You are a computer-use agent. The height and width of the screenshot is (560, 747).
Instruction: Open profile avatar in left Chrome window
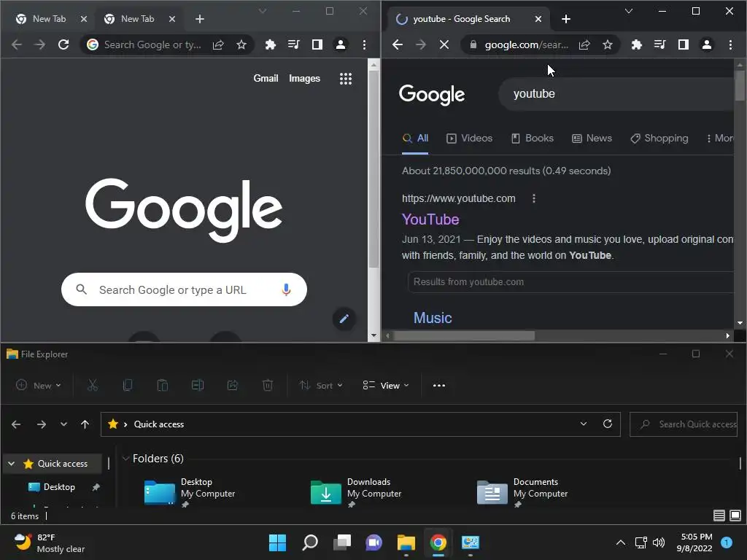point(341,44)
